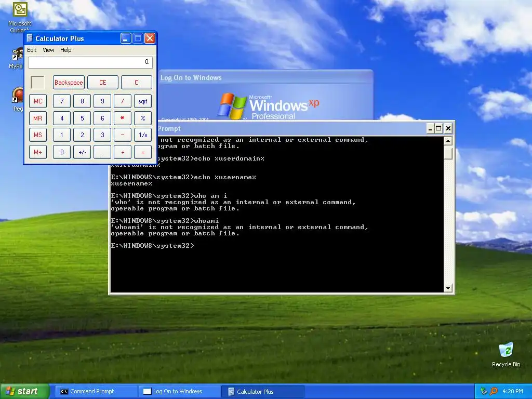Click the +/- sign toggle button

tap(82, 152)
